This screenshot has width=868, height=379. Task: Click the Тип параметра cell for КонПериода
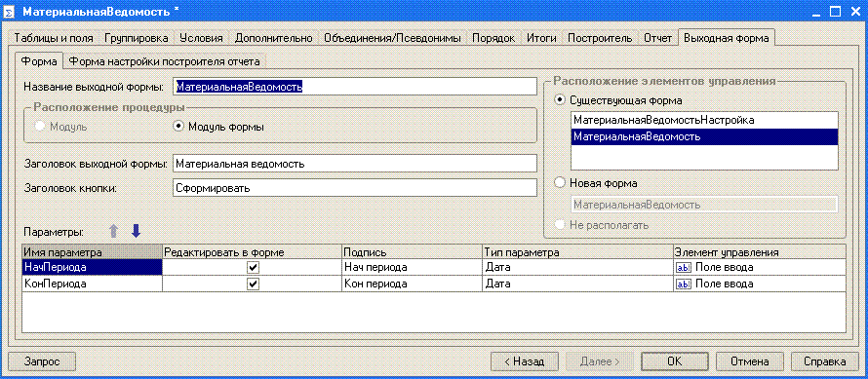(x=577, y=284)
